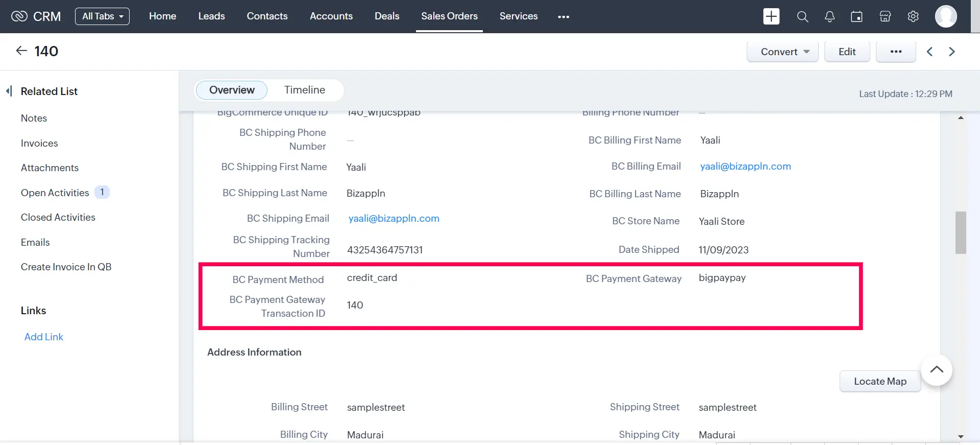Click the Date Shipped value 11/09/2023
The image size is (980, 445).
coord(723,250)
